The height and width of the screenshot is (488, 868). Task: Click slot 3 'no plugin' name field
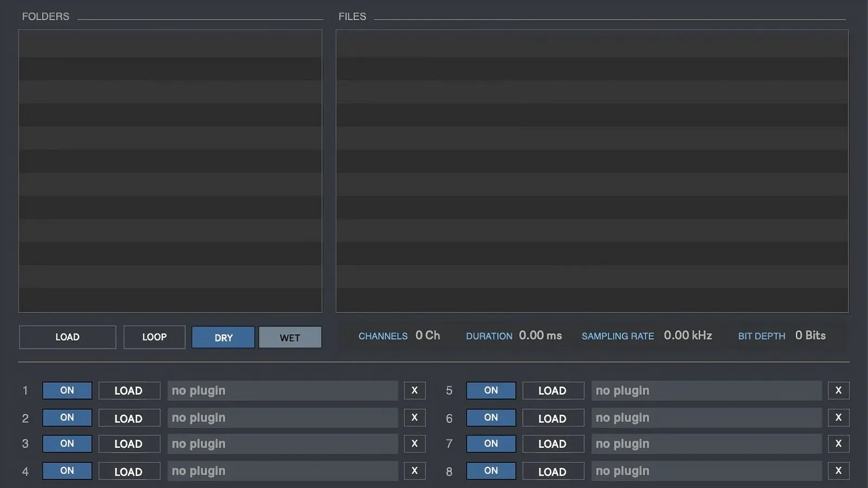pyautogui.click(x=283, y=444)
